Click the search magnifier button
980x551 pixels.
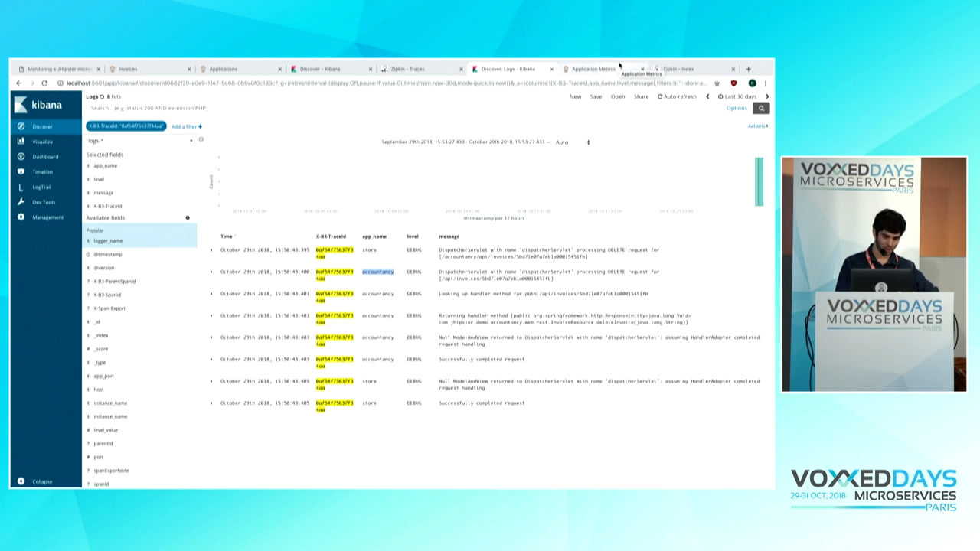[x=761, y=108]
